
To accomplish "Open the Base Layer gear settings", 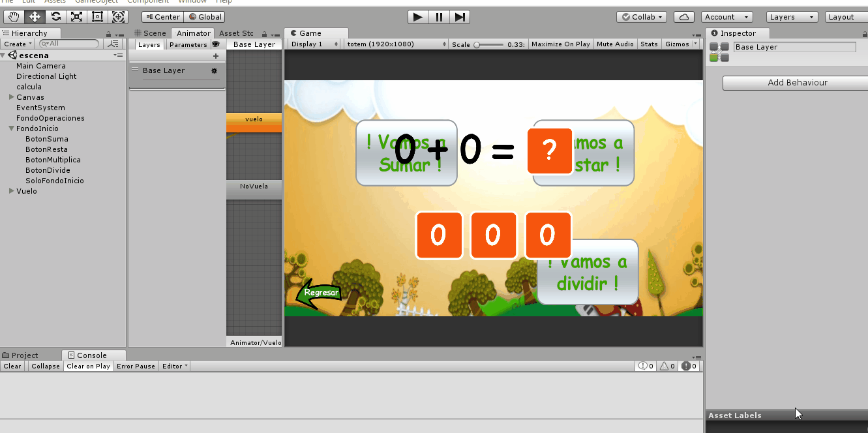I will tap(214, 70).
